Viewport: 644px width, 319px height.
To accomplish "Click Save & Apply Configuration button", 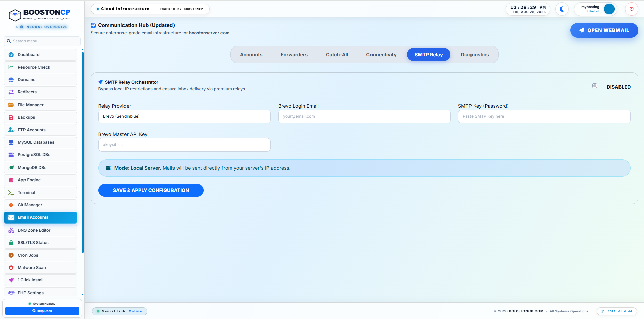I will click(x=151, y=190).
